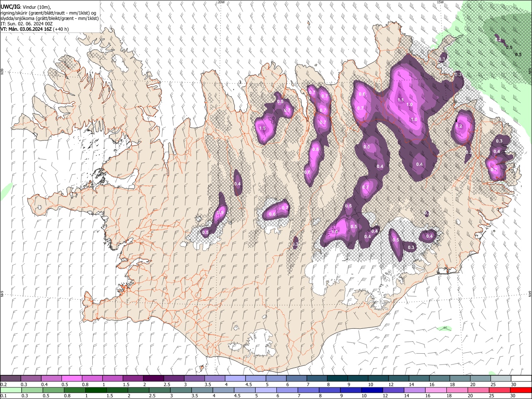Select the light blue snow swatch starting at 4
This screenshot has width=532, height=399.
pos(235,379)
